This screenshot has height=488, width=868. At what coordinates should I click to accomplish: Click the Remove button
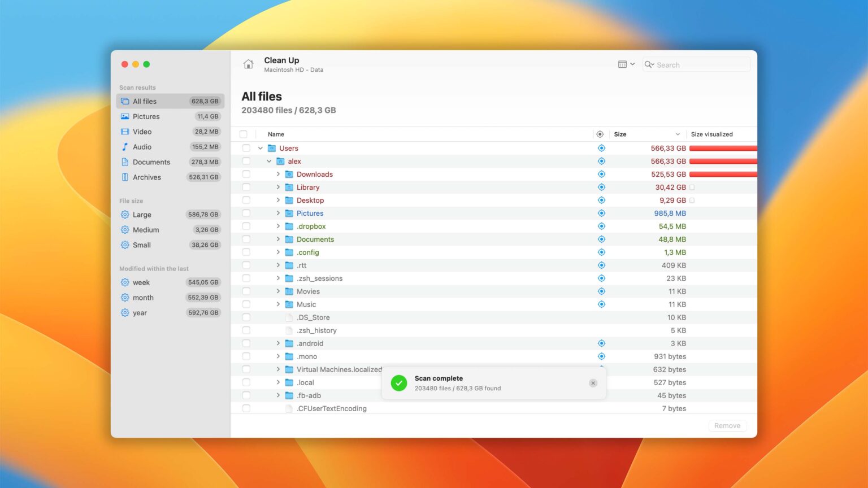(x=727, y=425)
